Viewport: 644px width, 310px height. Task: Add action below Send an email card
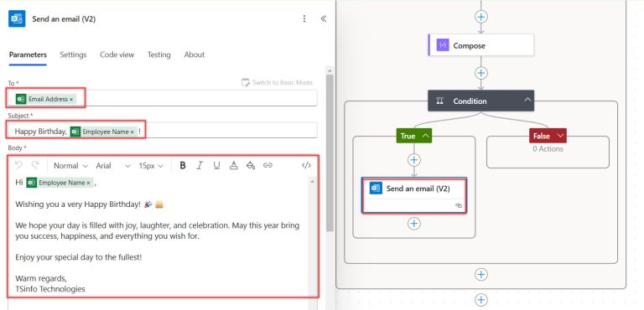[414, 224]
